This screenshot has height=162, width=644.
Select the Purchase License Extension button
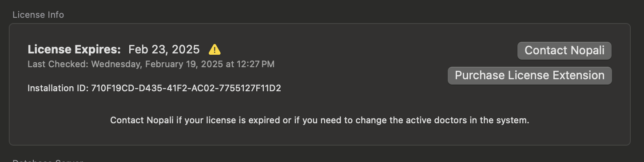coord(530,76)
